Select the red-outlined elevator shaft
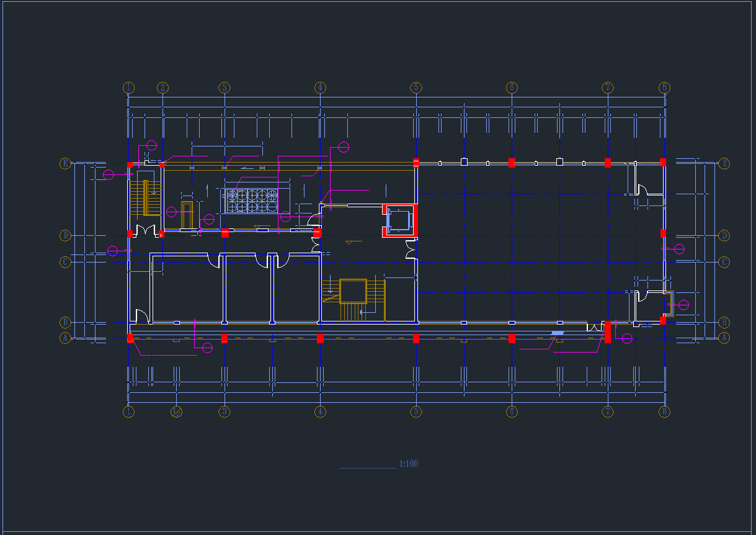 click(400, 220)
